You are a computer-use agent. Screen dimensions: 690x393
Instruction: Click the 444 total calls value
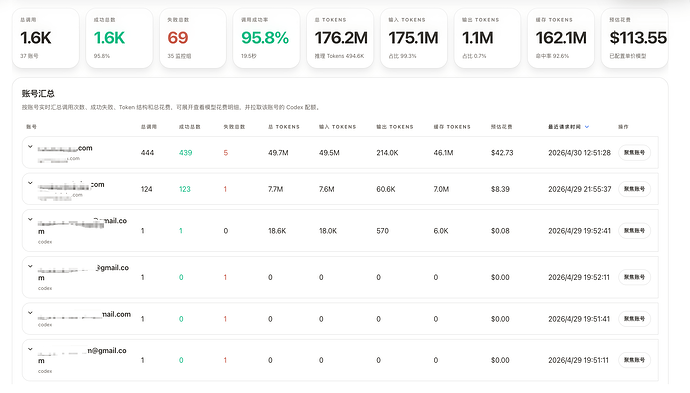147,153
